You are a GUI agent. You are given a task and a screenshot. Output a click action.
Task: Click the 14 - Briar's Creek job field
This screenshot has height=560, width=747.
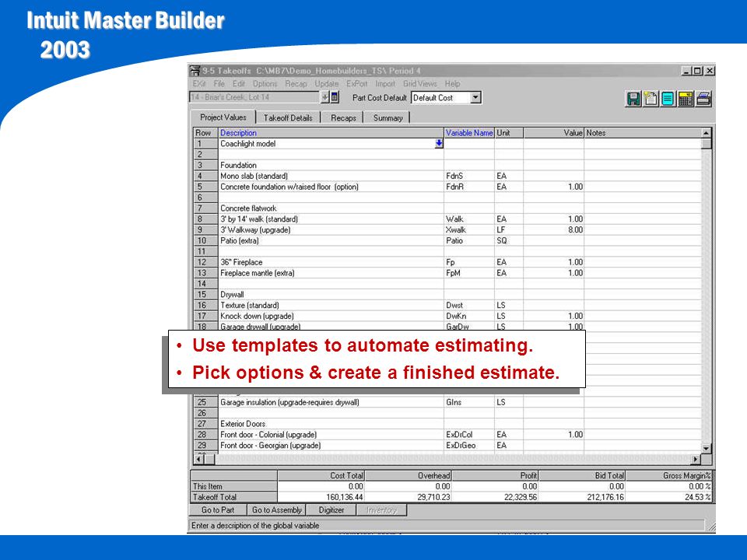[x=254, y=97]
